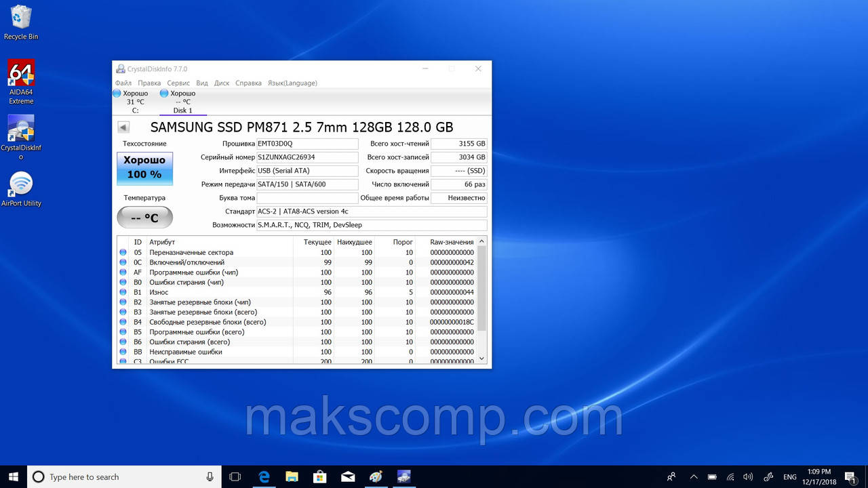The image size is (868, 488).
Task: Open the Диск menu
Action: click(x=222, y=83)
